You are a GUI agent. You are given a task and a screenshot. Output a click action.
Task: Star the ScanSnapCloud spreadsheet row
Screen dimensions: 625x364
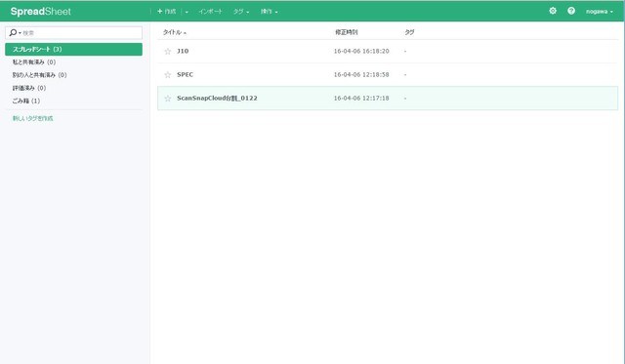[x=168, y=98]
